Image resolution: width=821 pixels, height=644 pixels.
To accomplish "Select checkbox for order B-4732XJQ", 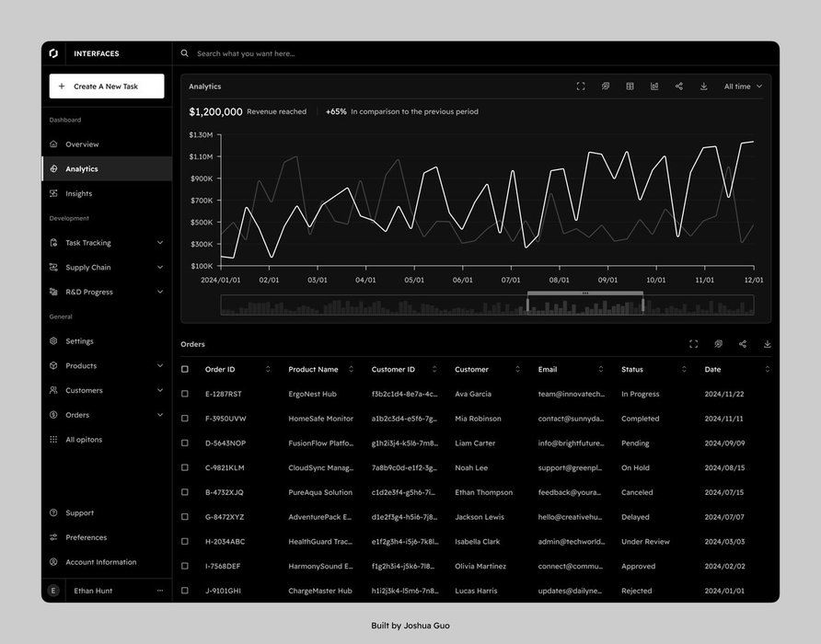I will (185, 492).
